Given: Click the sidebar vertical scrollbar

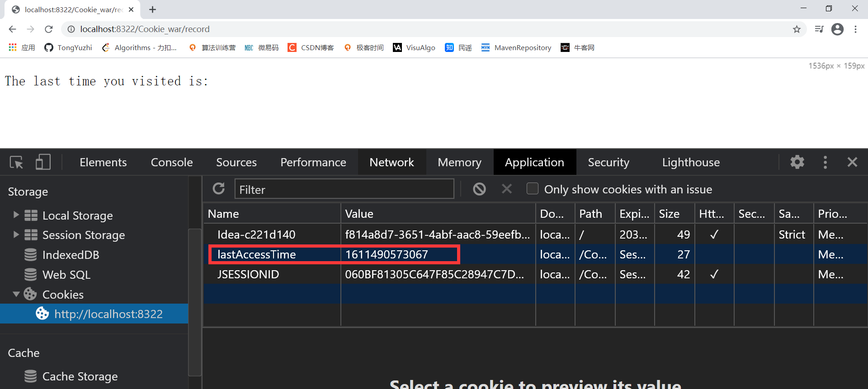Looking at the screenshot, I should pos(195,302).
